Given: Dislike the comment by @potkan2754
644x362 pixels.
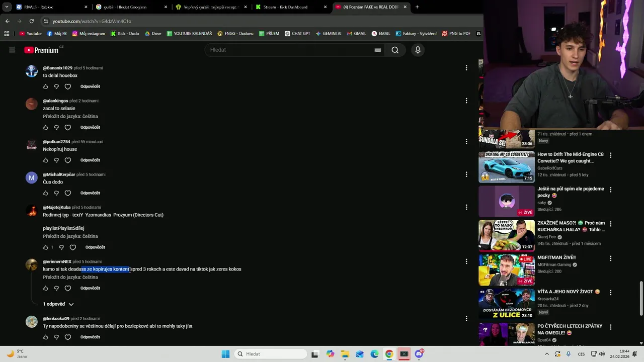Looking at the screenshot, I should coord(56,160).
